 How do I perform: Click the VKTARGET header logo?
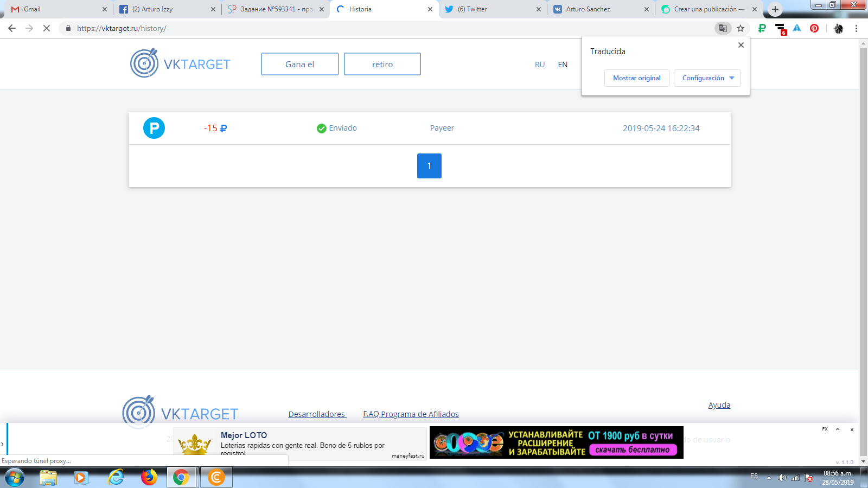180,63
